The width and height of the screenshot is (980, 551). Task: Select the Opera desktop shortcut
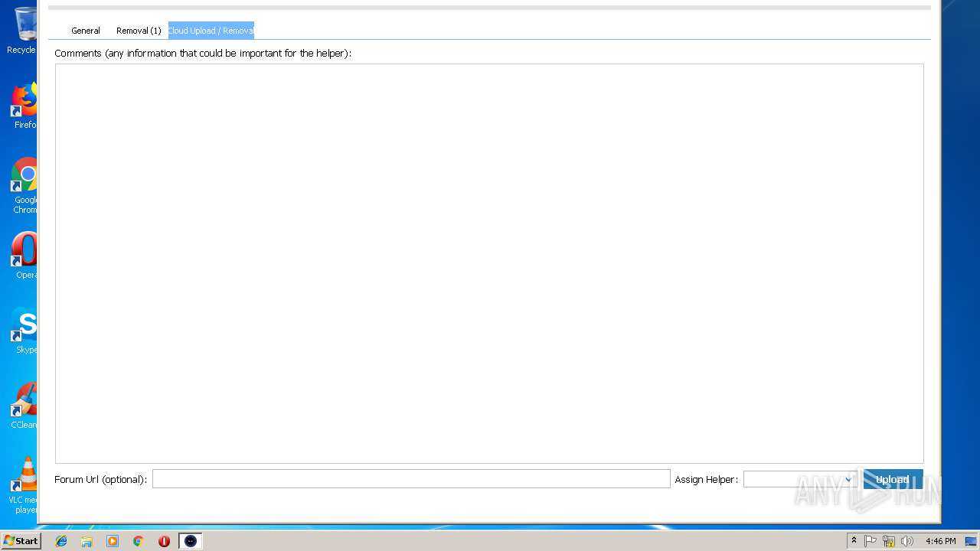23,256
